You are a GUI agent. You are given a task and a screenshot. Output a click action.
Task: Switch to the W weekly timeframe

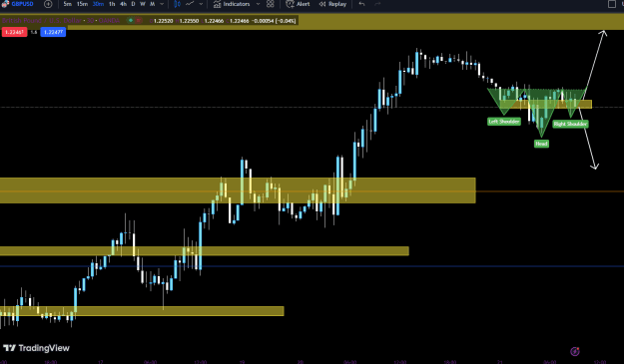tap(143, 4)
